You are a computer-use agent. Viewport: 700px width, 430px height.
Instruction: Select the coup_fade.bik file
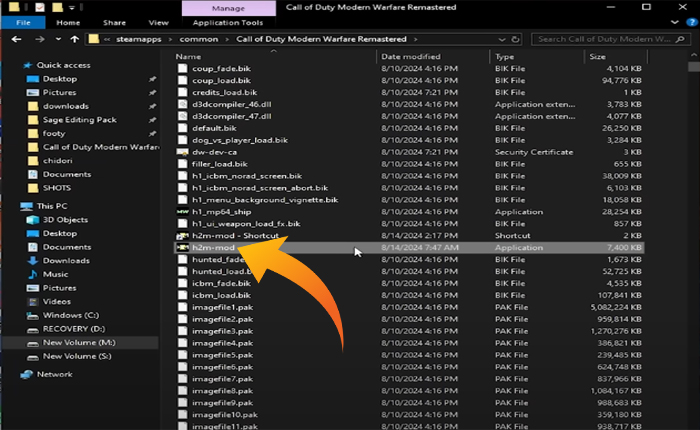[x=221, y=69]
